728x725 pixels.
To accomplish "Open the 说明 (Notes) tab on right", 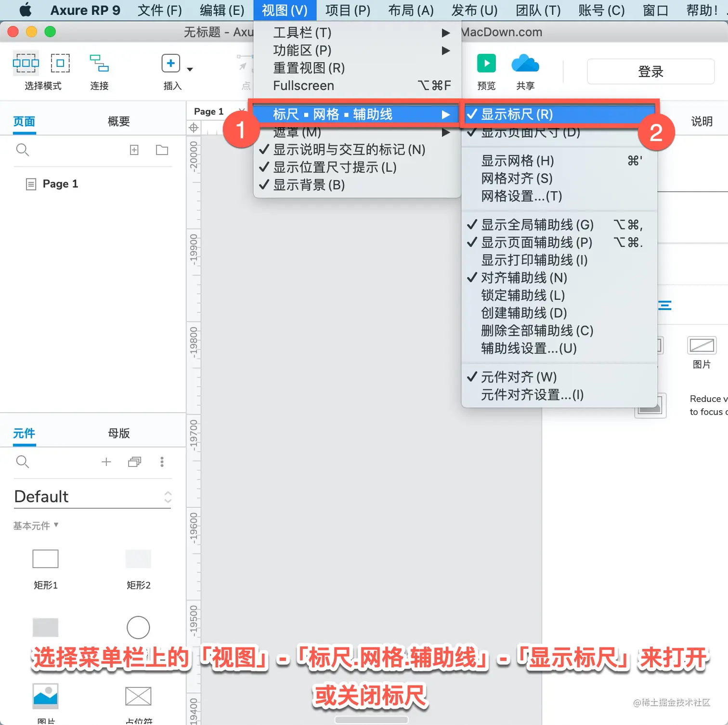I will pyautogui.click(x=702, y=121).
